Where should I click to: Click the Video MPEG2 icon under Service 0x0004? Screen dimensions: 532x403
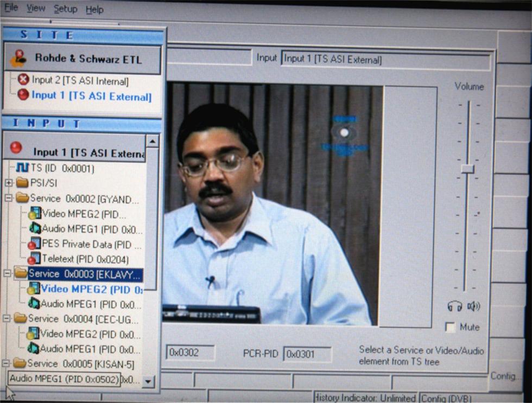pyautogui.click(x=33, y=333)
